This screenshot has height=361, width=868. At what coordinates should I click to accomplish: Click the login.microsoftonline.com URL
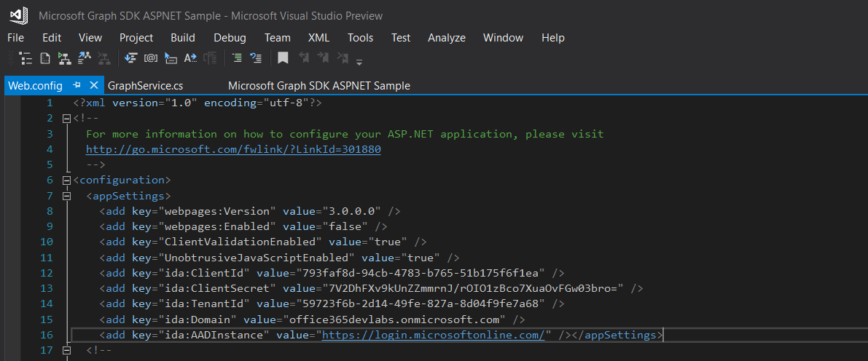434,335
